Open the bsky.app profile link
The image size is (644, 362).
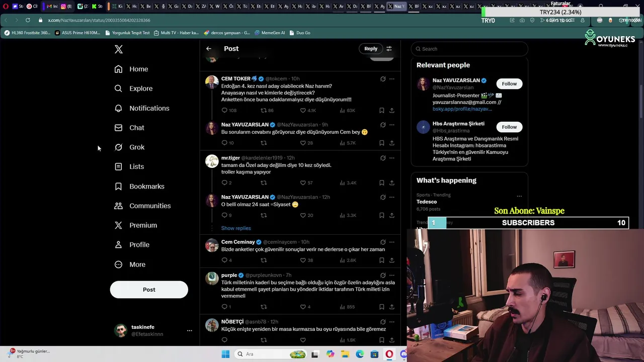(462, 109)
